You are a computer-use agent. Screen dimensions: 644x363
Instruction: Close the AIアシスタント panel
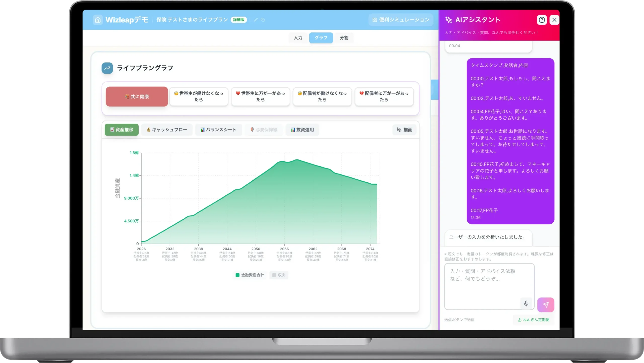click(x=554, y=20)
